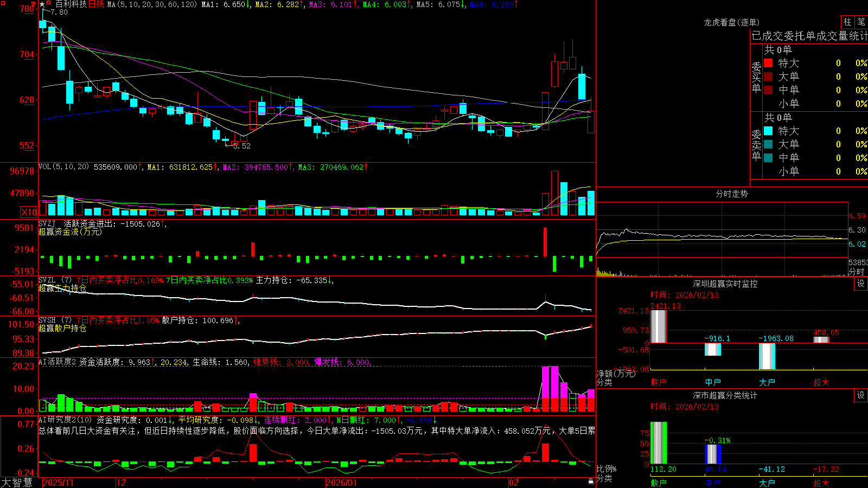868x488 pixels.
Task: Click the 超赢散户持仓 label
Action: point(62,328)
